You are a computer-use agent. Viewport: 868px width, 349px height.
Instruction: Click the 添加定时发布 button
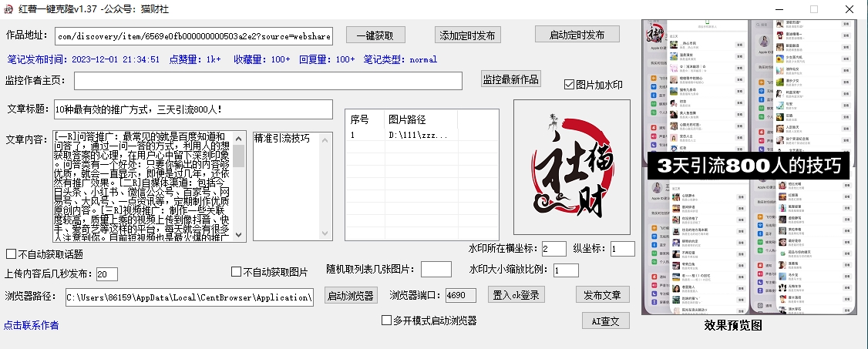click(468, 35)
